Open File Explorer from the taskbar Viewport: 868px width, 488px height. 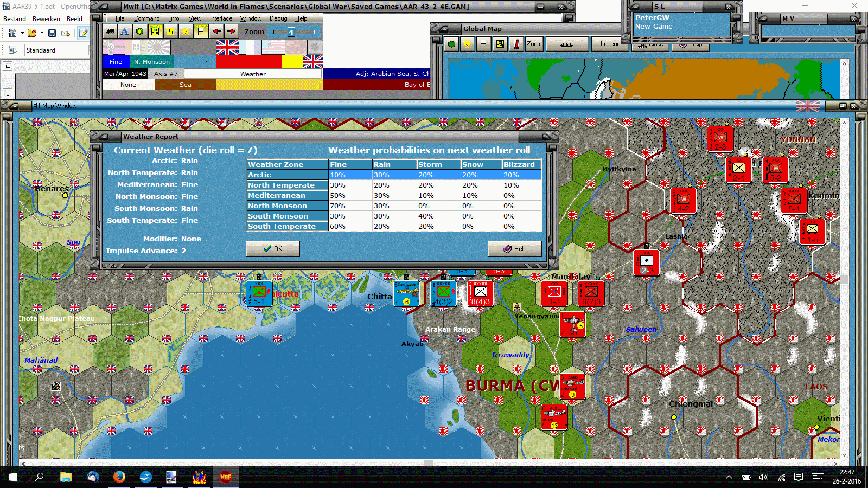pos(66,477)
